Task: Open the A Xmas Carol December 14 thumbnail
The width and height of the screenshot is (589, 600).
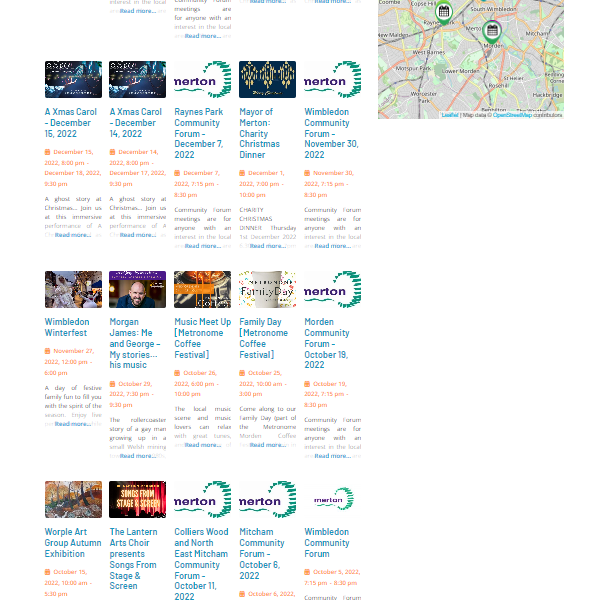Action: coord(137,79)
